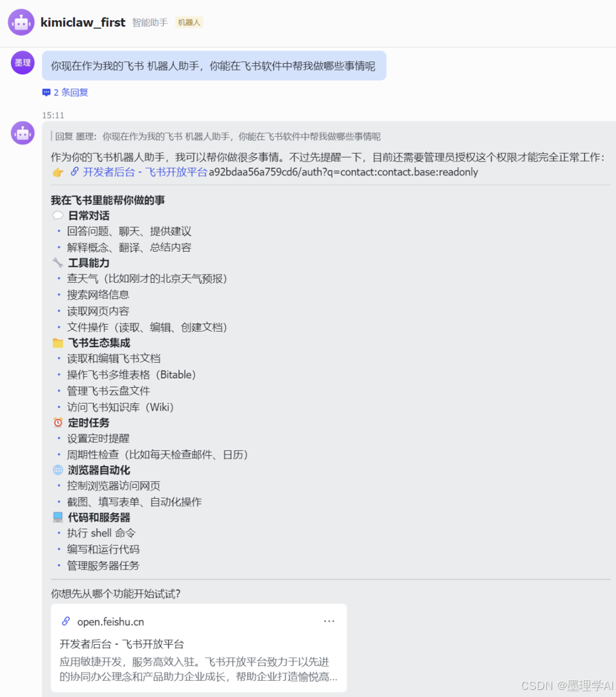Click the 截图、填写表单、自动化操作 item

(134, 502)
